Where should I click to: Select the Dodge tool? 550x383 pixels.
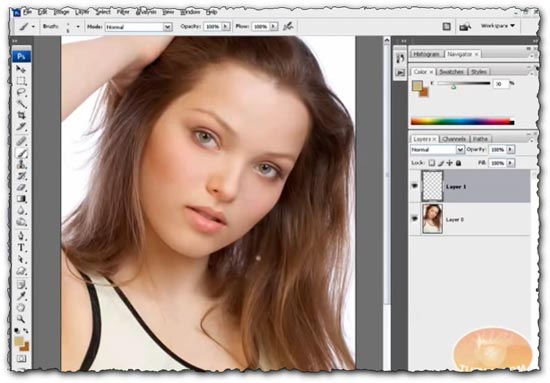[x=21, y=222]
